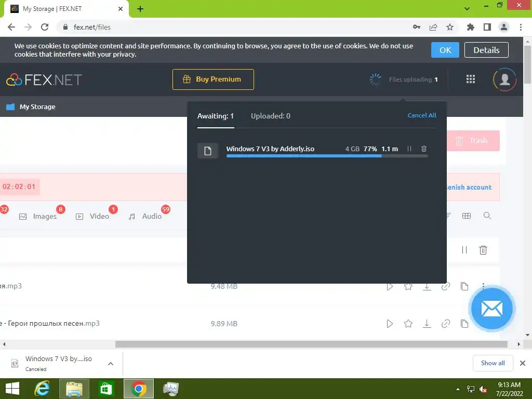This screenshot has width=532, height=399.
Task: Open saved passwords key icon
Action: point(417,27)
